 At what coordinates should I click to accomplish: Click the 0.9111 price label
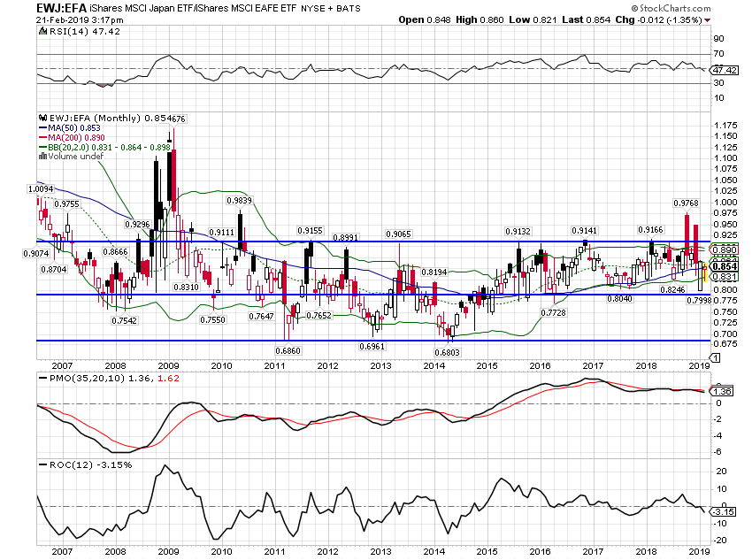point(221,232)
